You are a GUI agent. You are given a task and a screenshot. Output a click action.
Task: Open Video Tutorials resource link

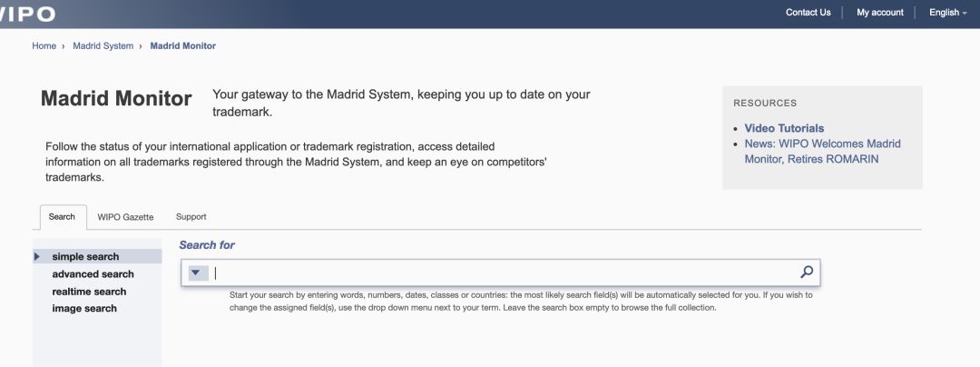(784, 128)
